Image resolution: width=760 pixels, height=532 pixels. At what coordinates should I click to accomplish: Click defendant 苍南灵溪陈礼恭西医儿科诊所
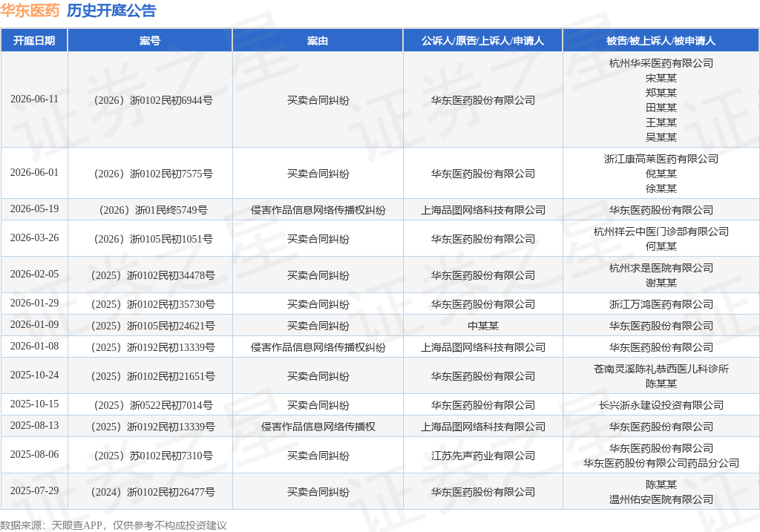[661, 369]
